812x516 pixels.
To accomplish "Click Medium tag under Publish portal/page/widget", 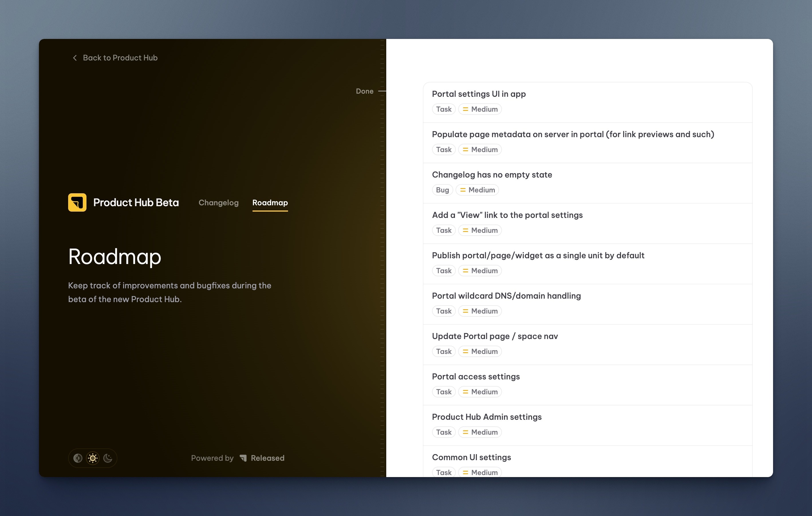I will click(x=480, y=271).
